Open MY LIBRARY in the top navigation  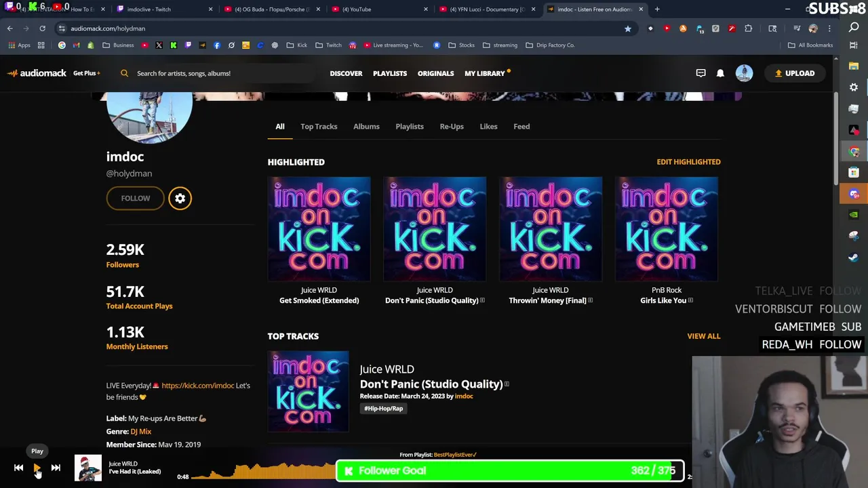click(485, 73)
